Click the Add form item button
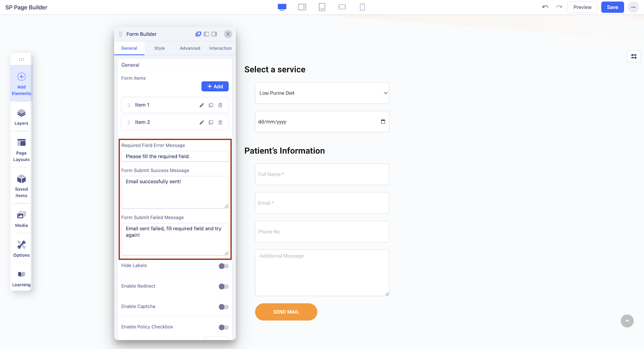The height and width of the screenshot is (349, 644). click(215, 86)
